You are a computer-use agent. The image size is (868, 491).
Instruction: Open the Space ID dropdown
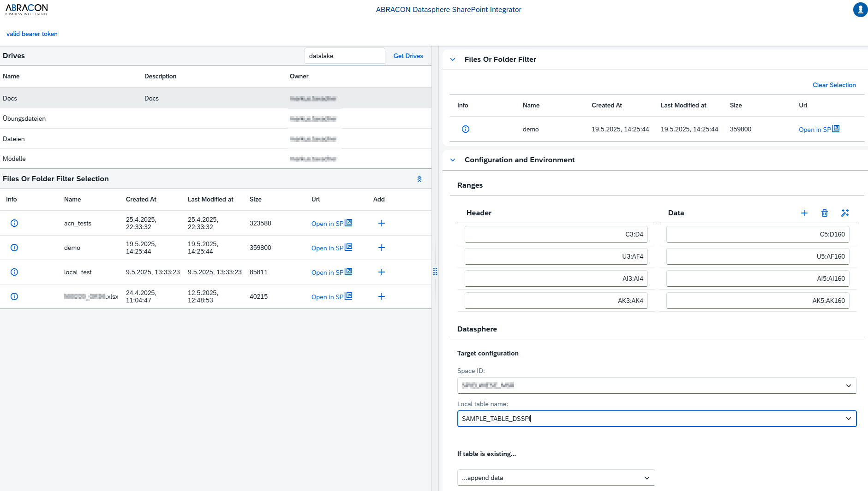pos(848,386)
